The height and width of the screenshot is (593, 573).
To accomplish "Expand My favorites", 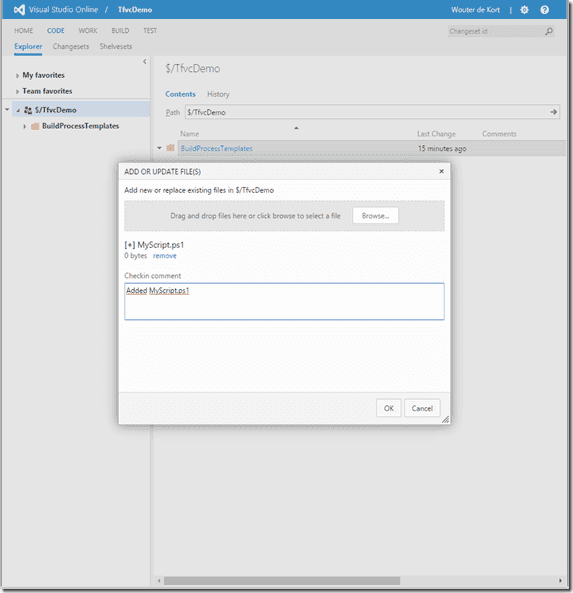I will point(17,76).
